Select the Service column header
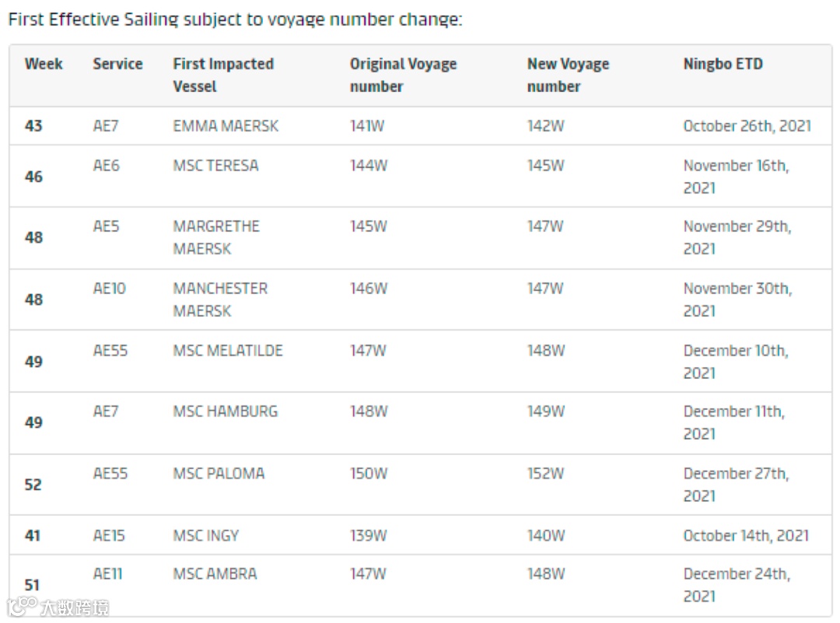Screen dimensions: 840x623 [x=117, y=64]
